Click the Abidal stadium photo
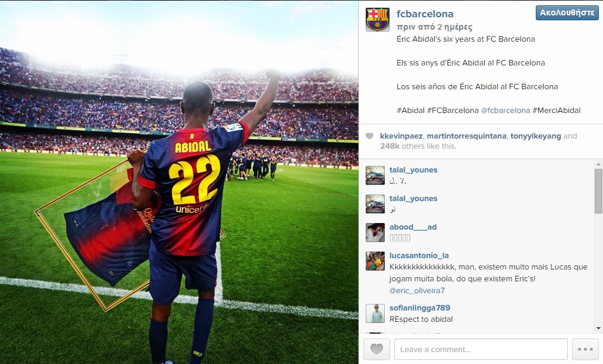Viewport: 603px width, 364px height. pyautogui.click(x=179, y=182)
